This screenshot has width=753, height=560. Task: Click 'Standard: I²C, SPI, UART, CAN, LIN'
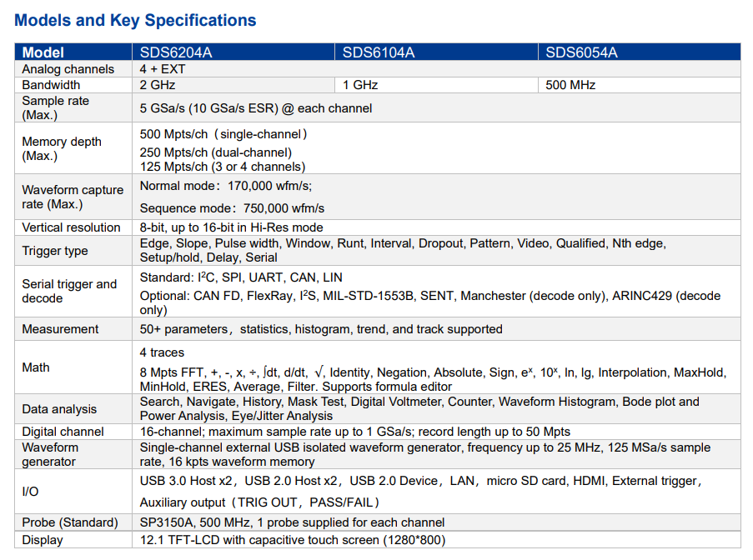click(x=241, y=277)
